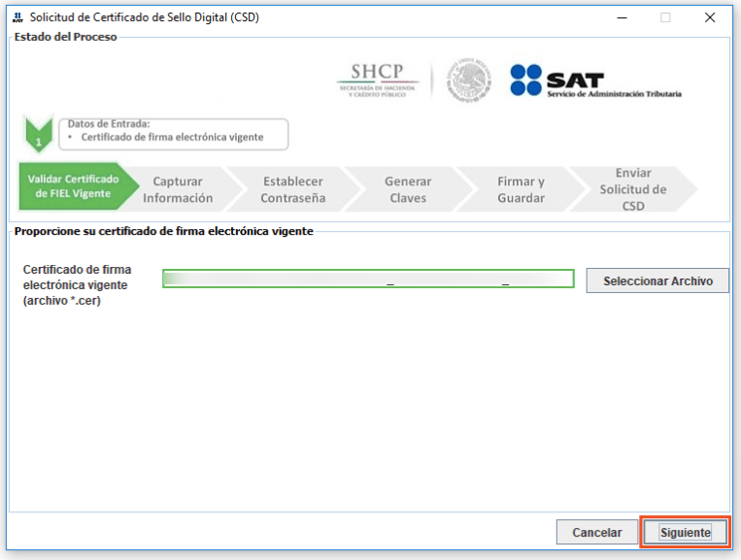Image resolution: width=741 pixels, height=560 pixels.
Task: Click the maximize window button
Action: click(665, 17)
